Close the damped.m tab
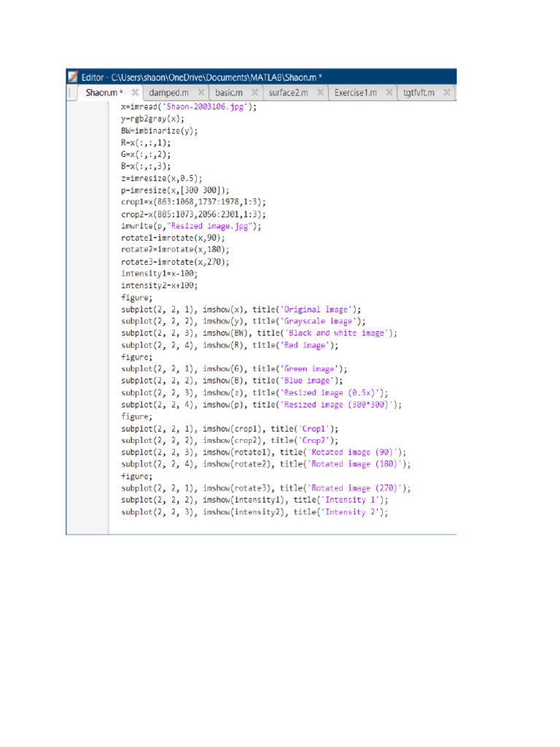 click(x=201, y=93)
